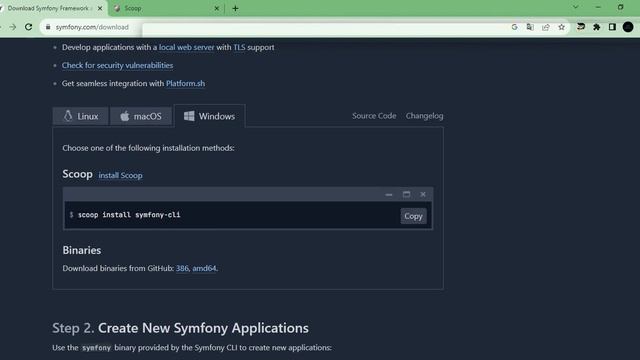
Task: Restore down the browser window
Action: pyautogui.click(x=620, y=7)
